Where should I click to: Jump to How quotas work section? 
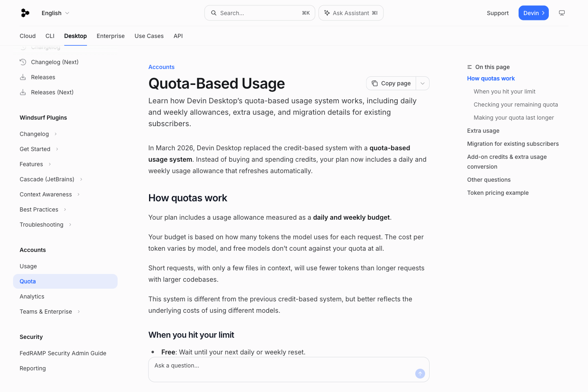491,78
